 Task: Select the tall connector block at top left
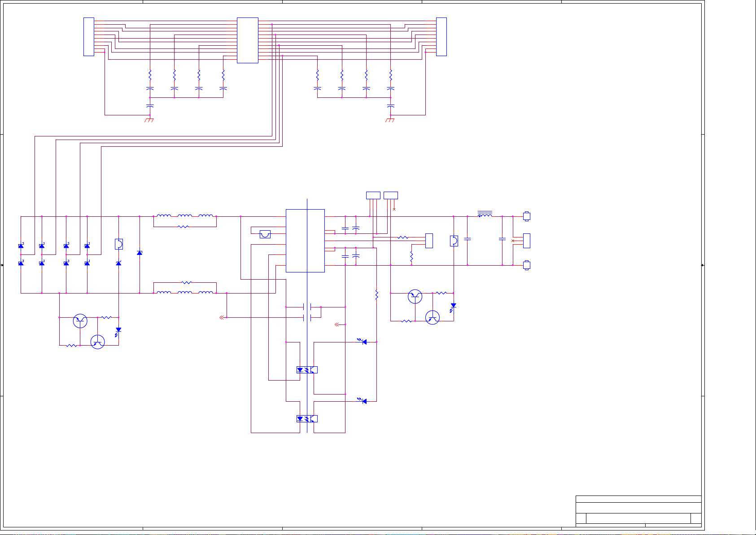[x=89, y=37]
